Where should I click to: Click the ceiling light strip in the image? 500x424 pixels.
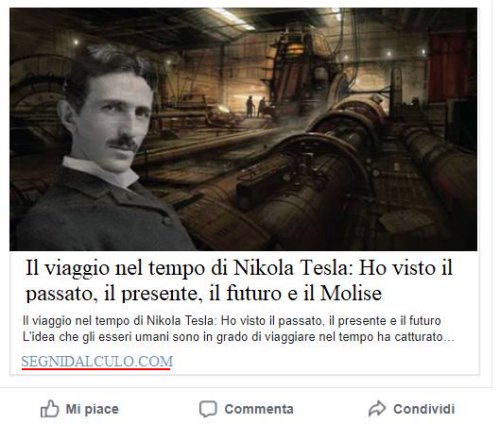pos(233,19)
